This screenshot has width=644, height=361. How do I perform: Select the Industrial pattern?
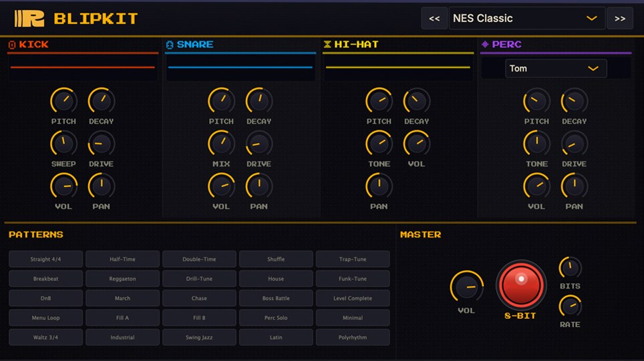tap(122, 337)
